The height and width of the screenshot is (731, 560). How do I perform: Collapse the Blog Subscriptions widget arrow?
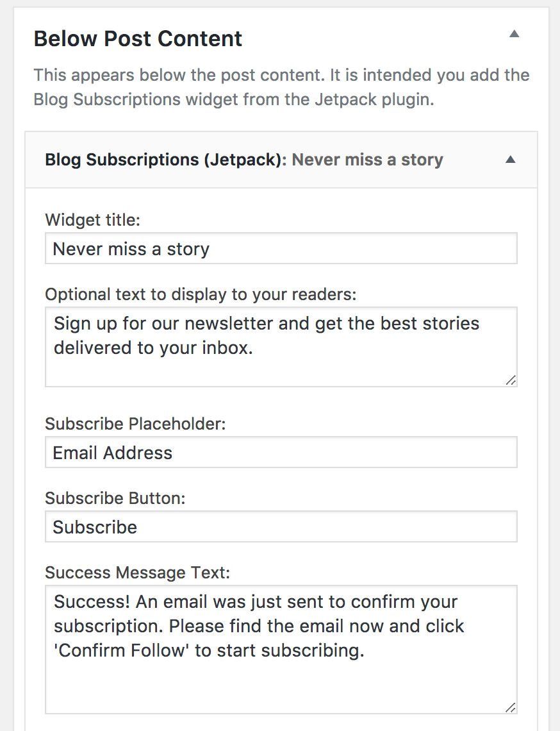(511, 160)
